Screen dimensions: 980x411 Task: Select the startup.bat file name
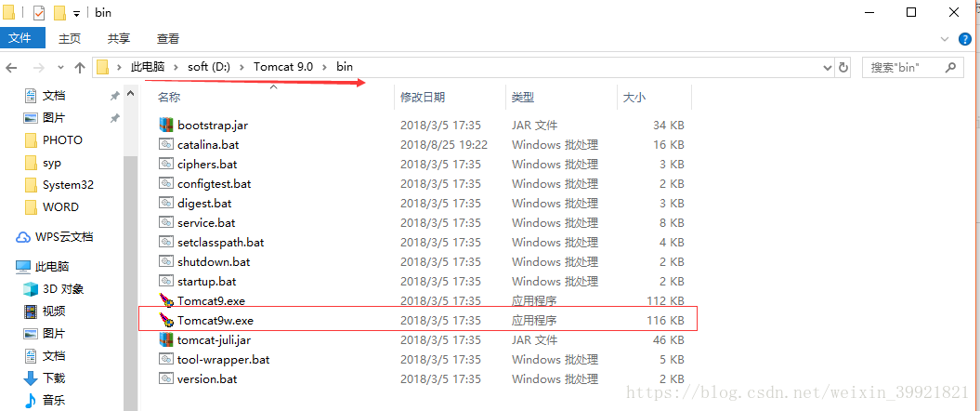(206, 281)
